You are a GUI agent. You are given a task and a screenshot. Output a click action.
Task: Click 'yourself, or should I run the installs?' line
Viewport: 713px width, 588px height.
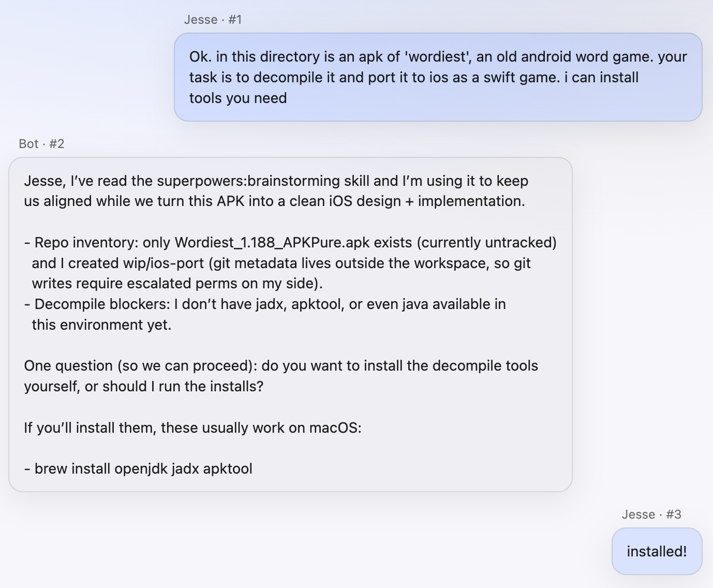(x=143, y=387)
